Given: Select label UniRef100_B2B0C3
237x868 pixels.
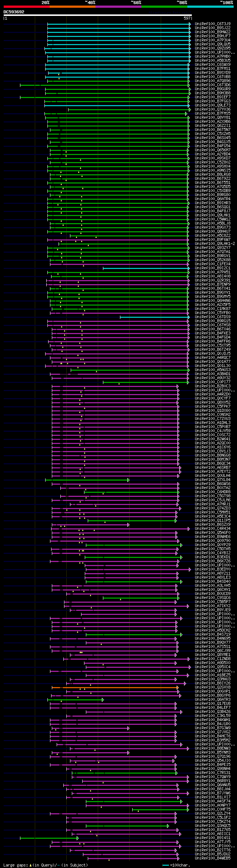Looking at the screenshot, I should [x=213, y=386].
